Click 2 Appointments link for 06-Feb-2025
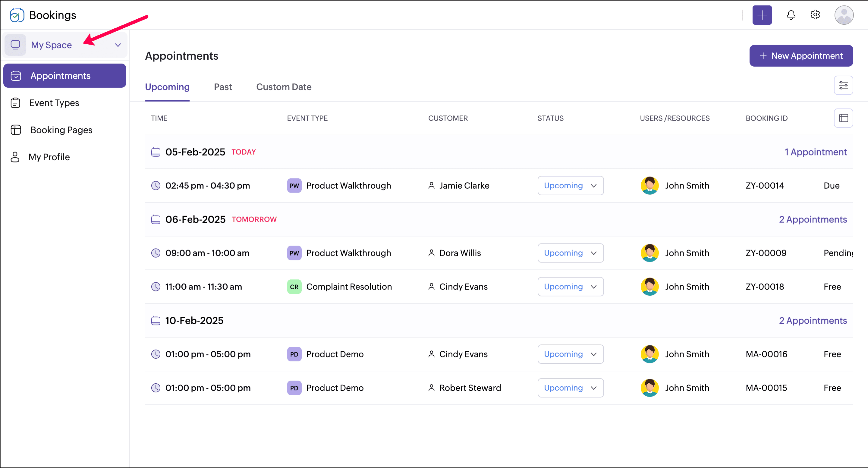This screenshot has width=868, height=468. pos(813,219)
